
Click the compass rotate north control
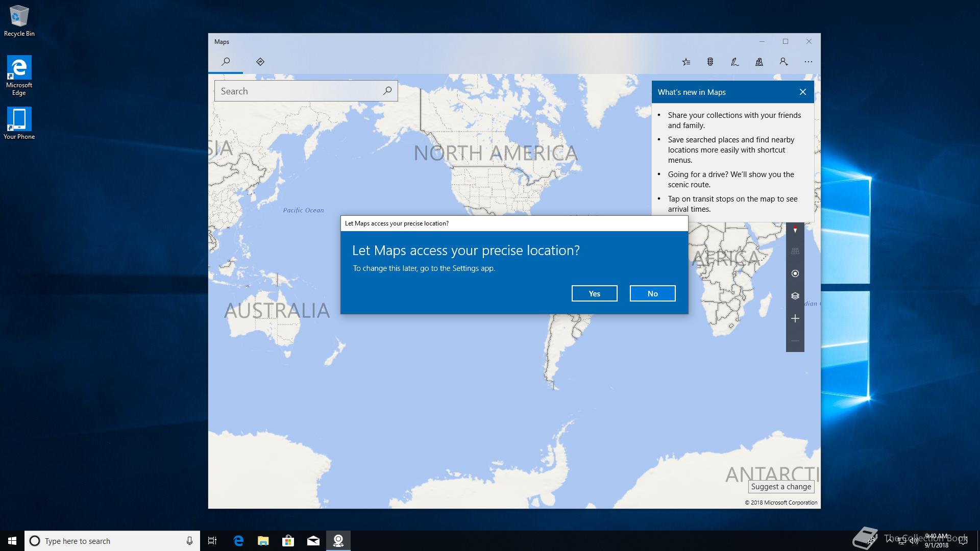(795, 229)
